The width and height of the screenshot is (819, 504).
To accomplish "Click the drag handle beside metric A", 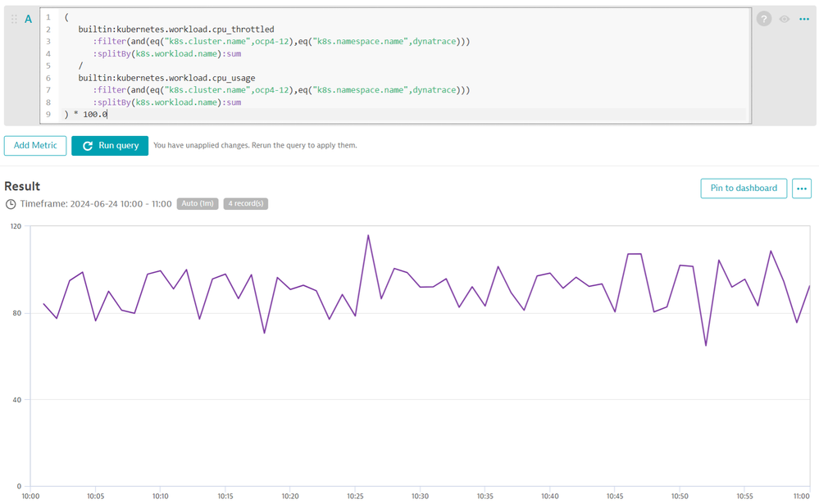I will [14, 20].
